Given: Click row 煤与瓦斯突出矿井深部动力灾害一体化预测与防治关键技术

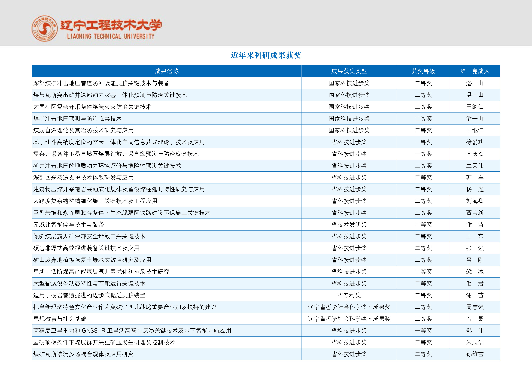Looking at the screenshot, I should point(266,95).
